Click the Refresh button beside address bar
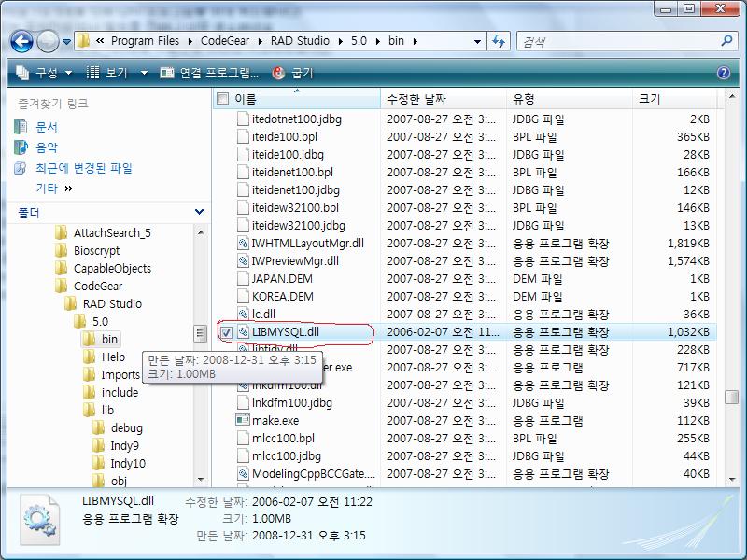The width and height of the screenshot is (747, 560). pyautogui.click(x=499, y=41)
